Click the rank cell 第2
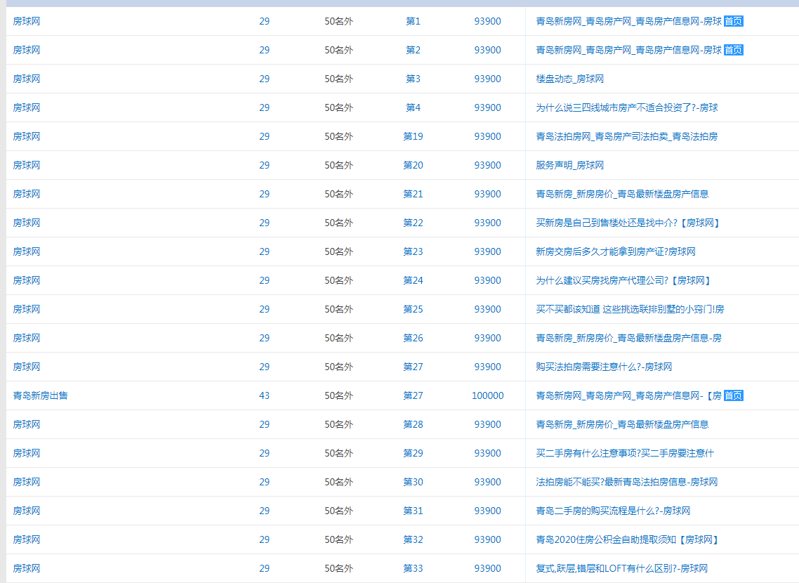The image size is (799, 583). [413, 50]
